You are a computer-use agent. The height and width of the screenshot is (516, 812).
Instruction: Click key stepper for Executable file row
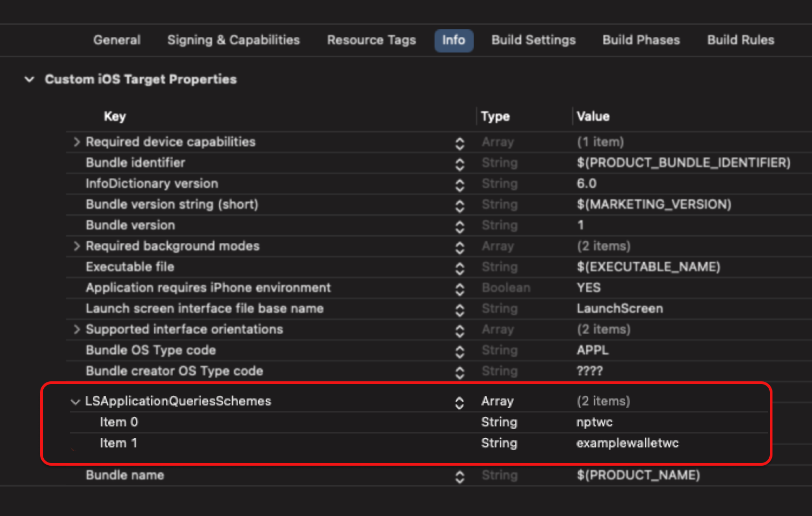(x=460, y=268)
